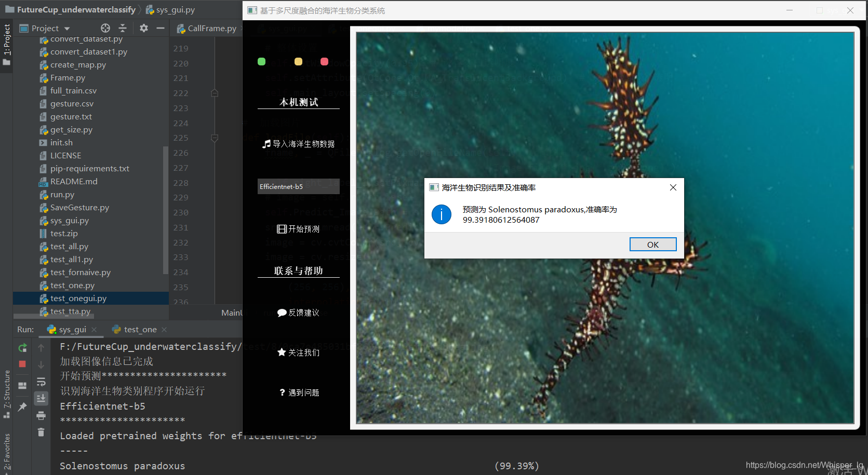The height and width of the screenshot is (475, 868).
Task: Select run.py in project tree
Action: (62, 195)
